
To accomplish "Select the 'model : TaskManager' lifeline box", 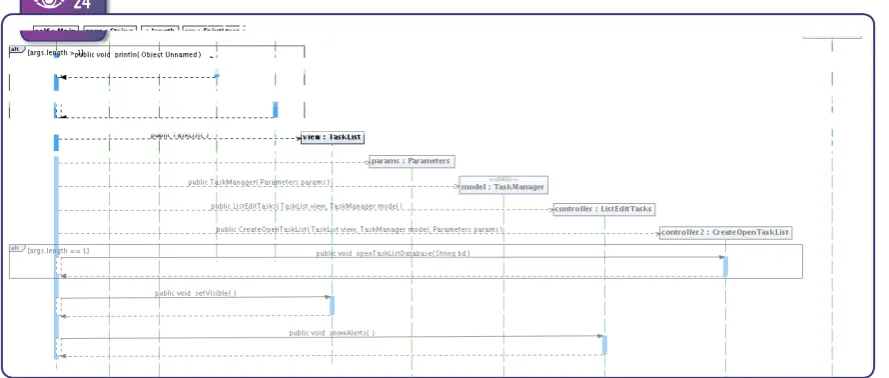I will [x=503, y=185].
